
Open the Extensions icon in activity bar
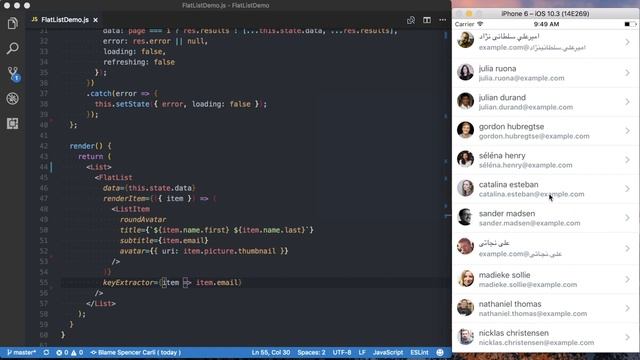13,123
